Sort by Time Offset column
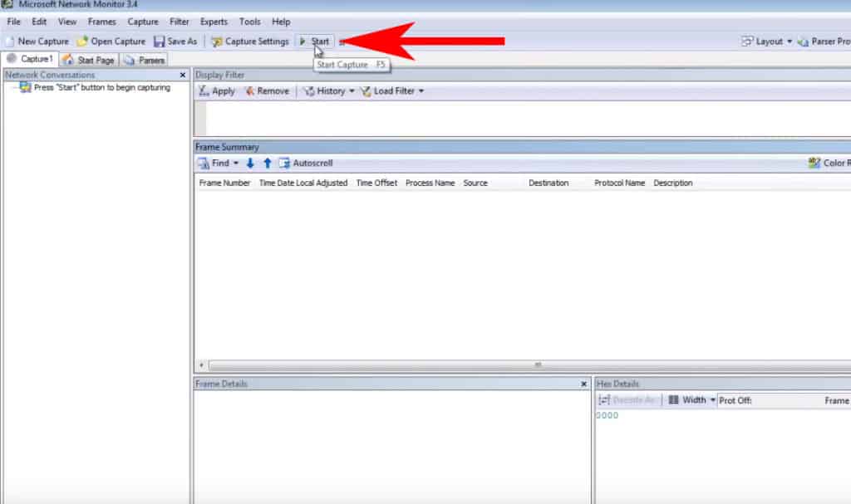The width and height of the screenshot is (851, 504). pyautogui.click(x=376, y=183)
